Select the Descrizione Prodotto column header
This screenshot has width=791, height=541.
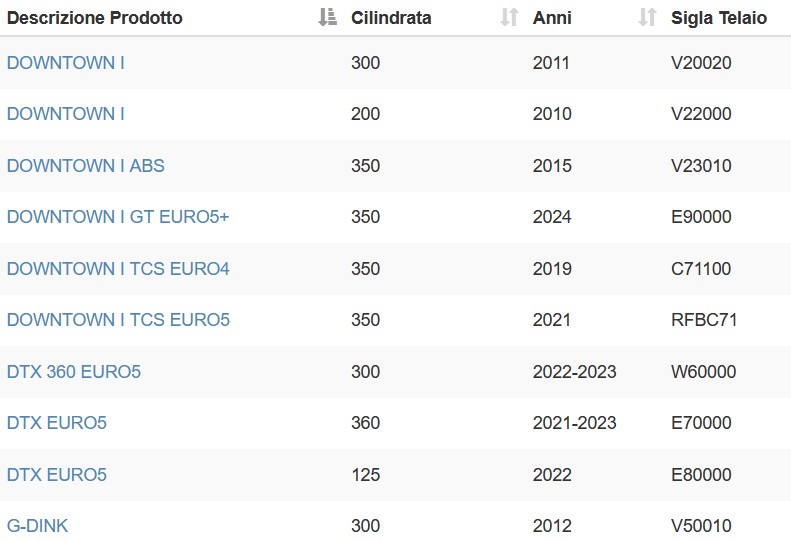(94, 18)
